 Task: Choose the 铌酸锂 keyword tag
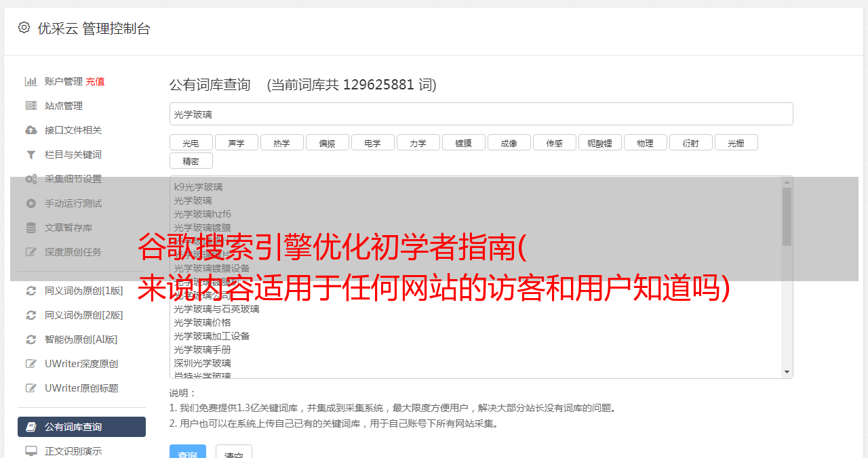tap(599, 143)
